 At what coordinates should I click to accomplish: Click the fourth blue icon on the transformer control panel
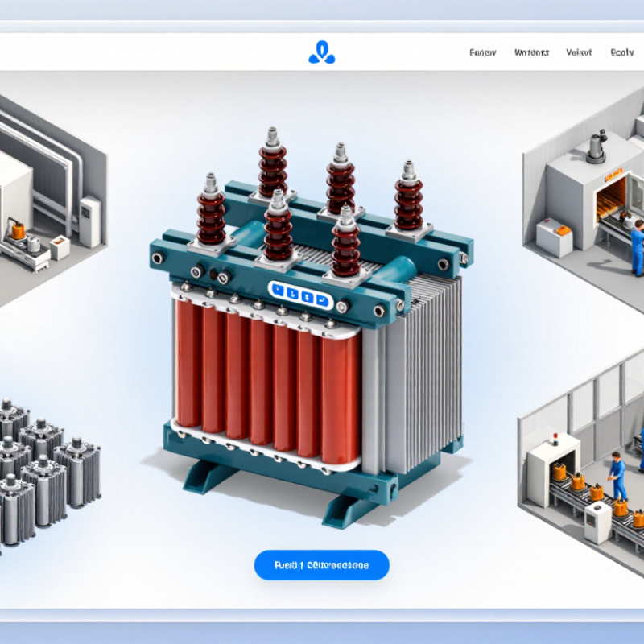point(323,300)
